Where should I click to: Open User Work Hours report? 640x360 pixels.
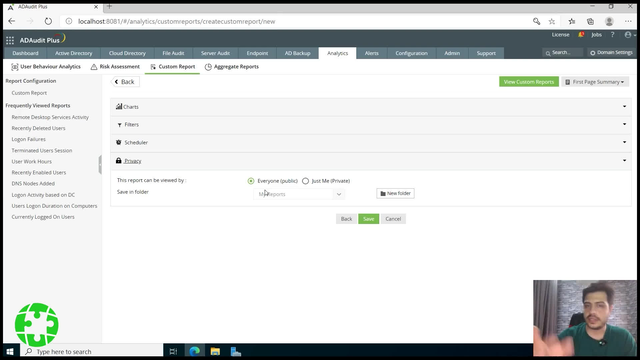[x=31, y=162]
